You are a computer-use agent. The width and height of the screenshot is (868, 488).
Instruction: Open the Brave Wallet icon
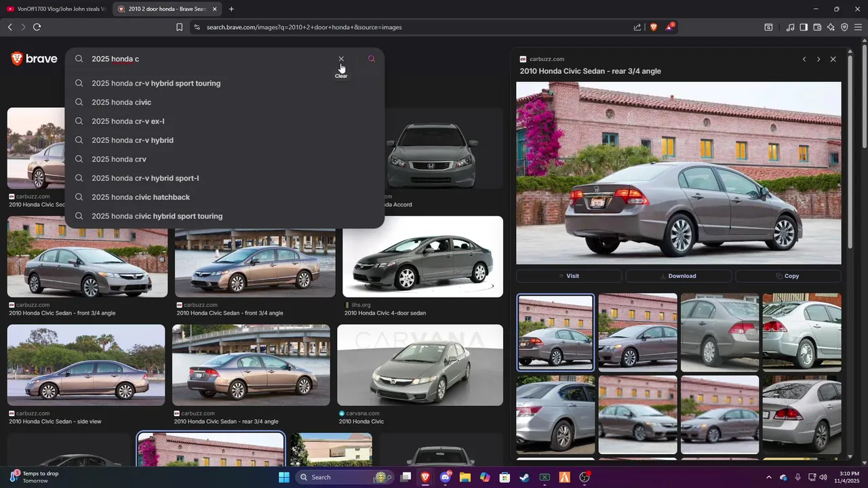tap(817, 27)
